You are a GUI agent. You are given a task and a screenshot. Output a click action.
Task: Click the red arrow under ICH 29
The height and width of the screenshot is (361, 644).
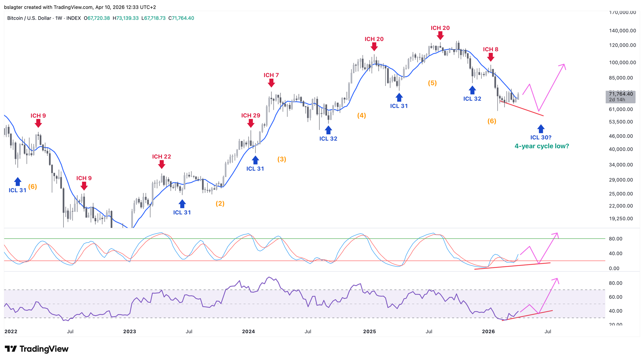pyautogui.click(x=251, y=123)
